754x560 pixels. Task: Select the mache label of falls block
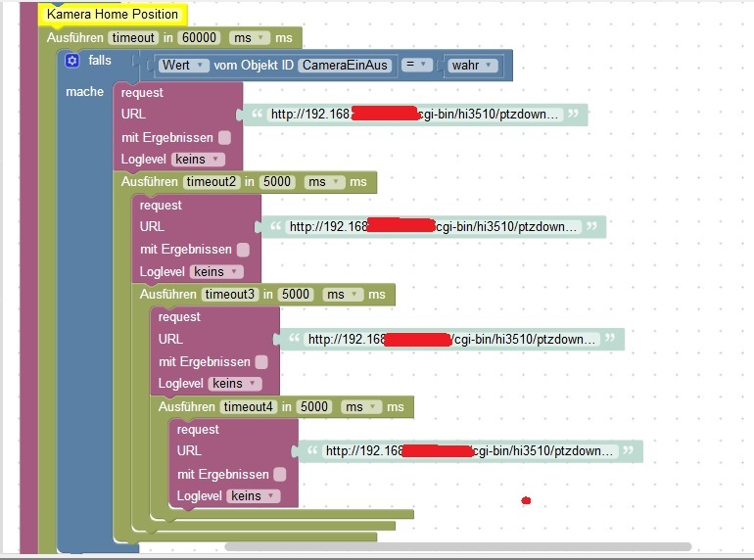(84, 92)
